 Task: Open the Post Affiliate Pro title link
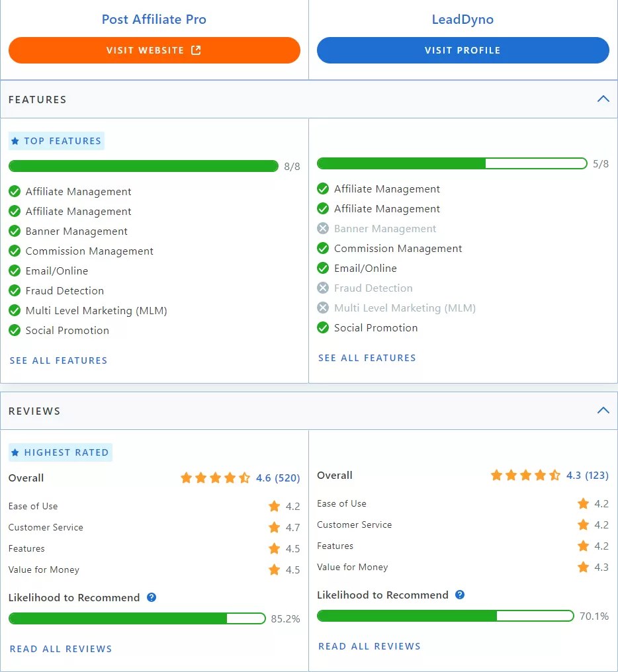click(x=154, y=19)
